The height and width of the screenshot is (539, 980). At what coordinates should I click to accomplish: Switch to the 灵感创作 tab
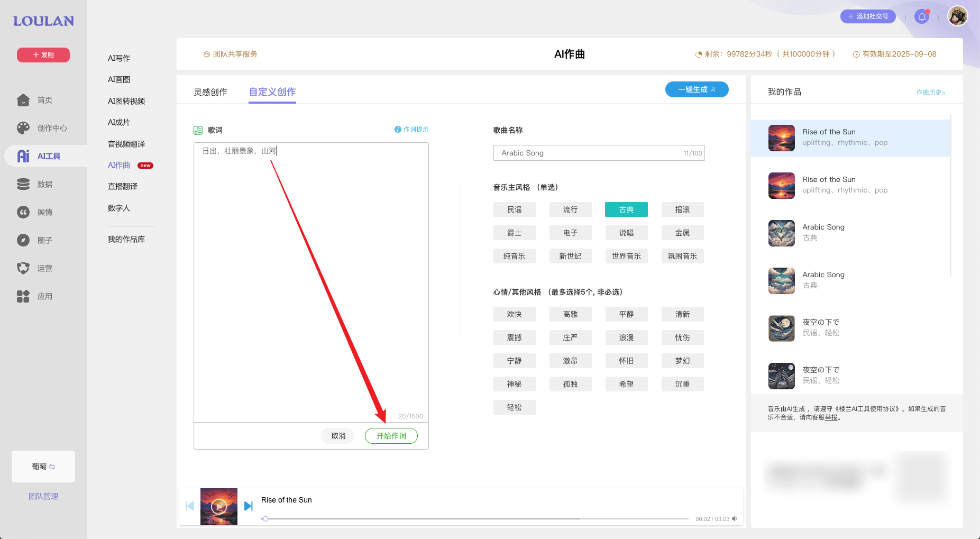pyautogui.click(x=210, y=92)
